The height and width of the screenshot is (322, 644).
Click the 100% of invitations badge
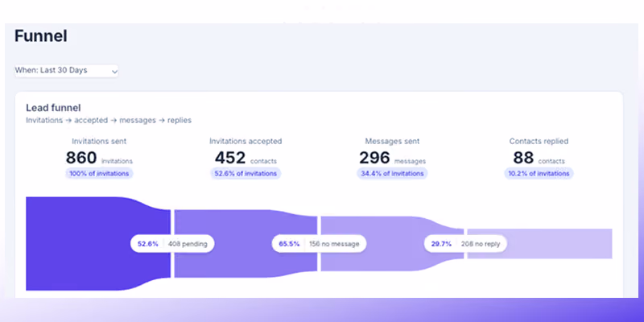pos(99,173)
